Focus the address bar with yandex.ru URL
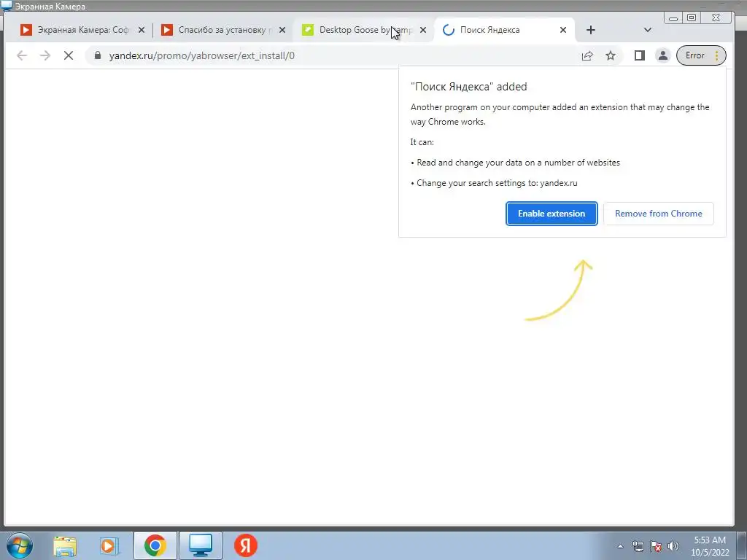The height and width of the screenshot is (560, 747). [333, 55]
